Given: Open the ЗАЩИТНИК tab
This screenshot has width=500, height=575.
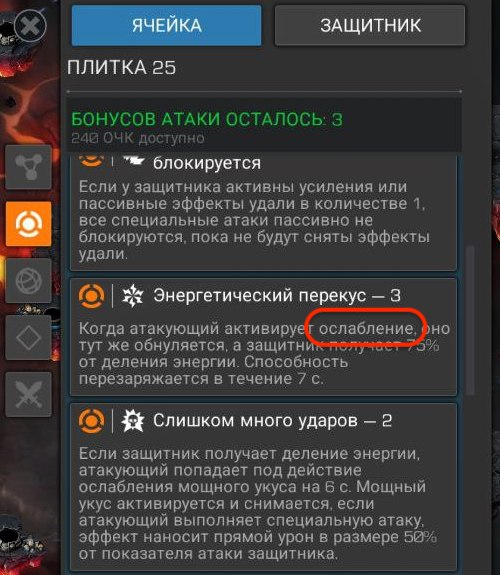Looking at the screenshot, I should (370, 26).
